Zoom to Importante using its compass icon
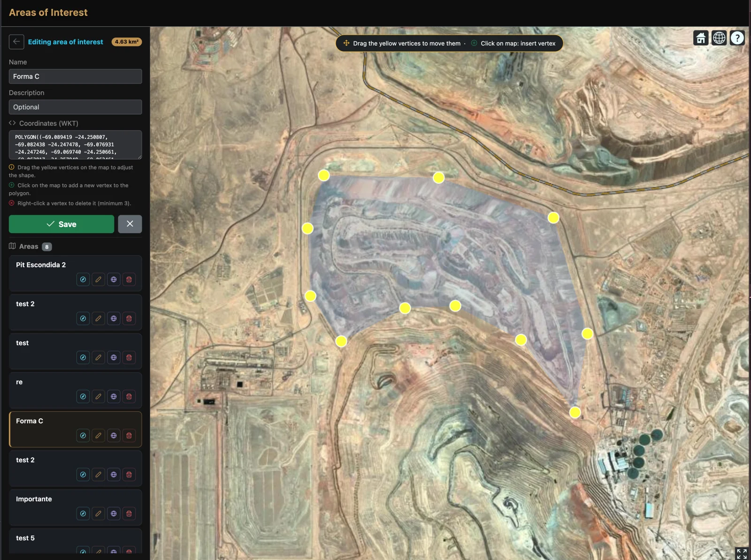This screenshot has width=751, height=560. coord(83,514)
